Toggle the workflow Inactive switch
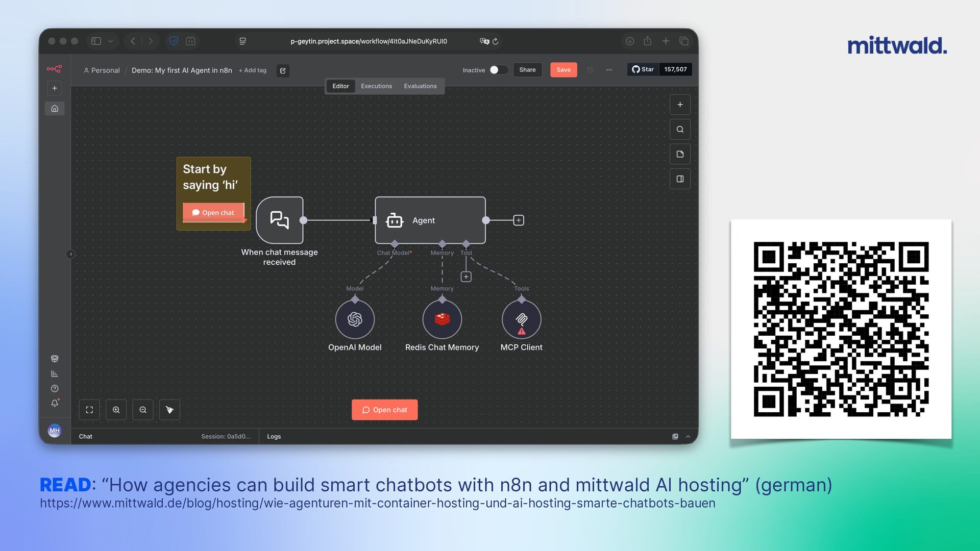Image resolution: width=980 pixels, height=551 pixels. [498, 70]
